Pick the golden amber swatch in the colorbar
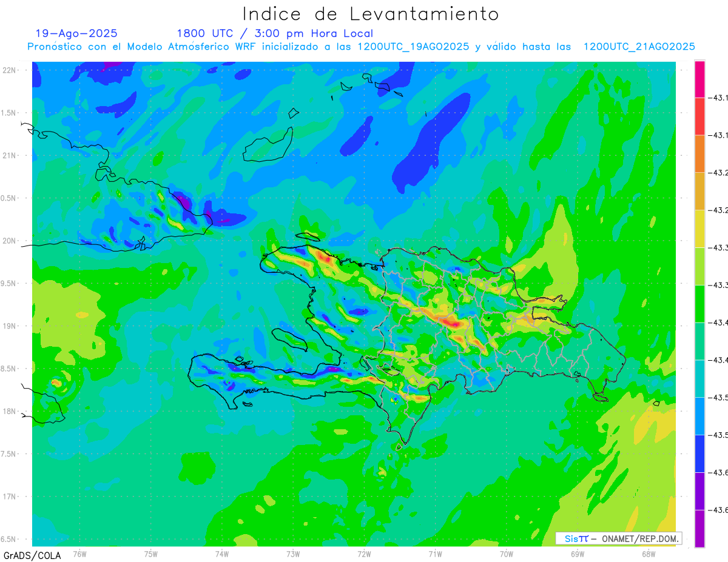 point(699,192)
